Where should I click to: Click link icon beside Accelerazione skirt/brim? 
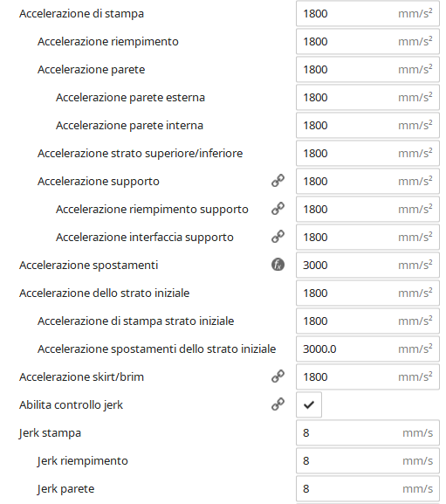278,376
